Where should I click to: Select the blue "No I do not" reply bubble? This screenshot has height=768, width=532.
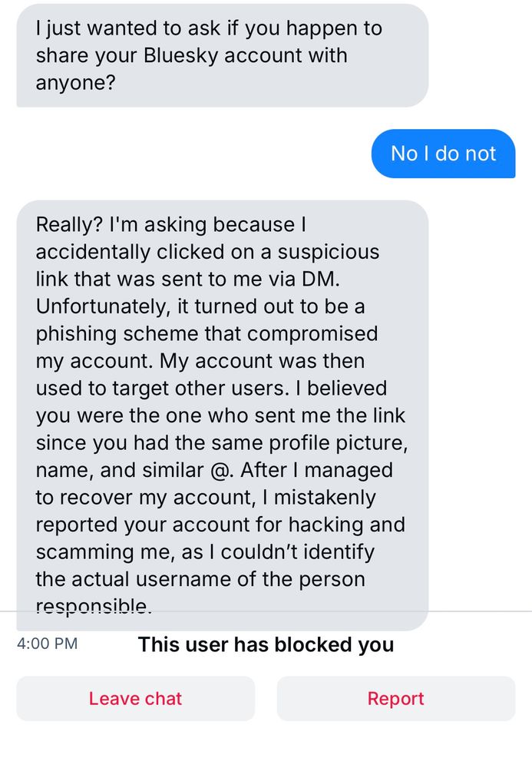click(443, 154)
